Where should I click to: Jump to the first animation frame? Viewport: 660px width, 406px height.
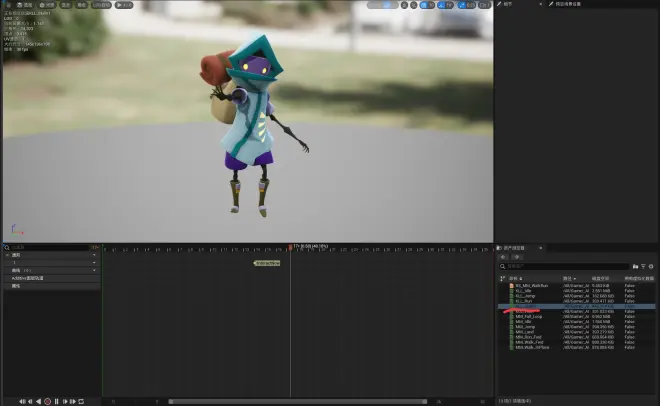pyautogui.click(x=22, y=402)
